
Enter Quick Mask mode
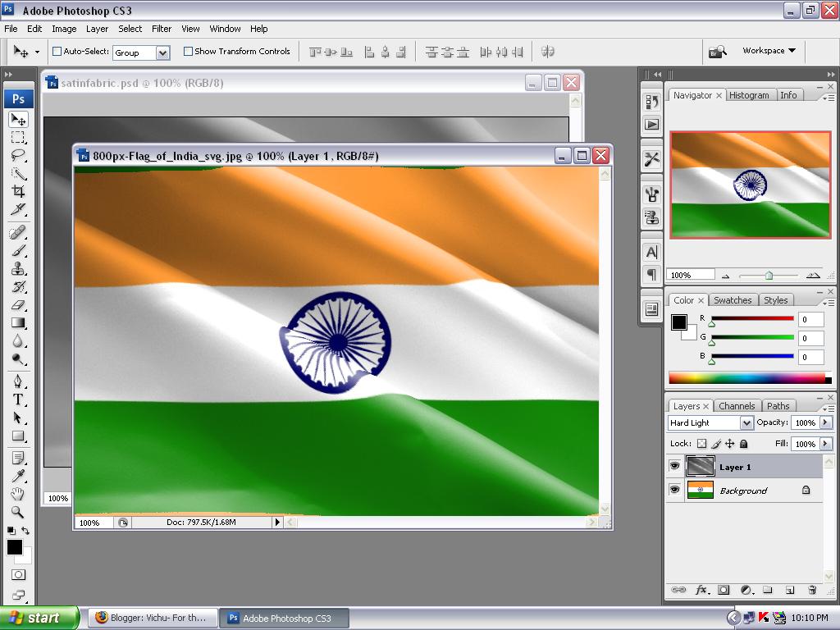[x=18, y=575]
